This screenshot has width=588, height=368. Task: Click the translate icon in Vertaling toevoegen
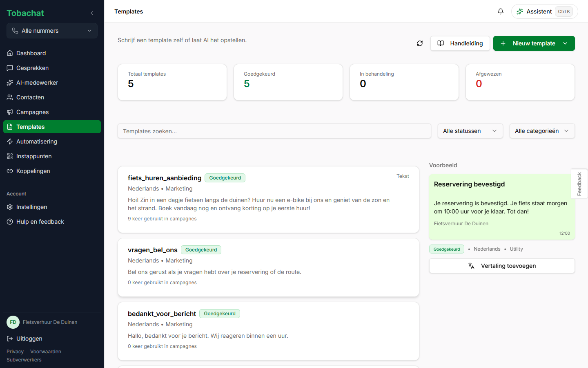tap(471, 266)
